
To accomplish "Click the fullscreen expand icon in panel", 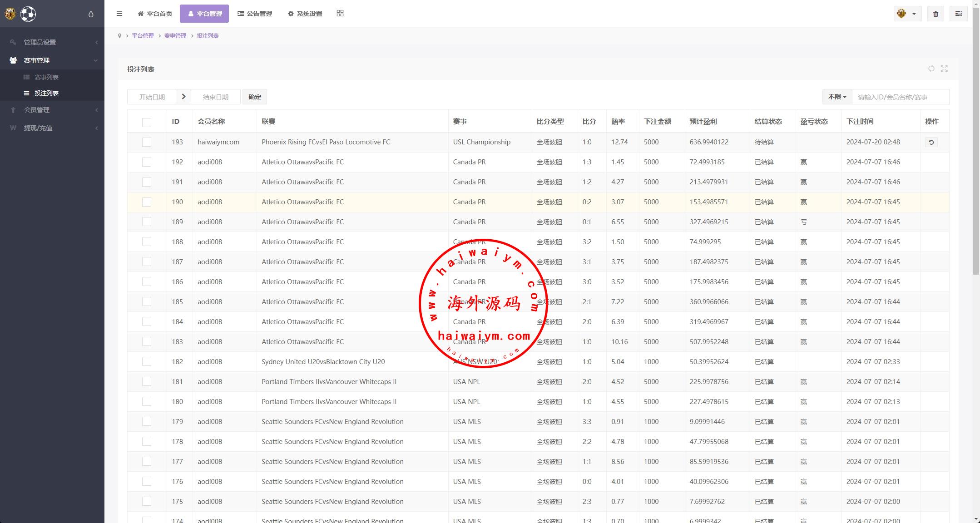I will 945,69.
